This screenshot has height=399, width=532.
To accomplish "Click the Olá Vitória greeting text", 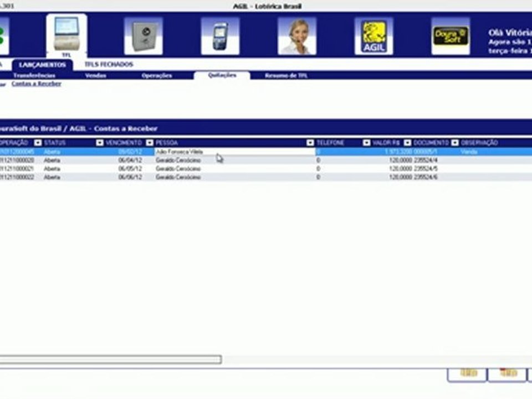I will [x=510, y=33].
